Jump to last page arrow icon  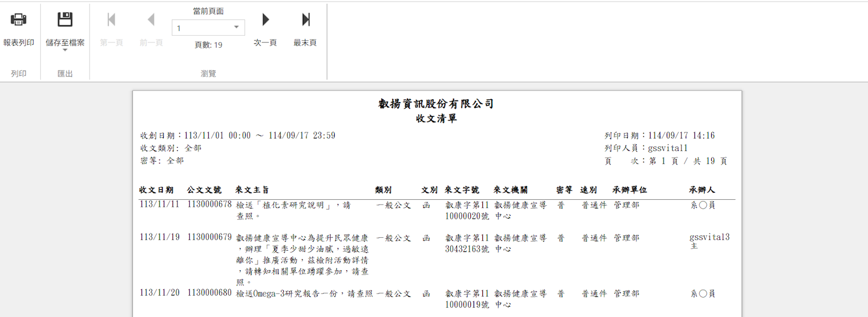[x=305, y=20]
